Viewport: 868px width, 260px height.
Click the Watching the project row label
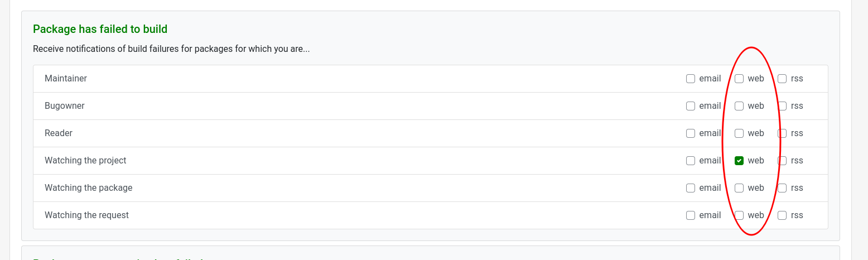coord(85,161)
